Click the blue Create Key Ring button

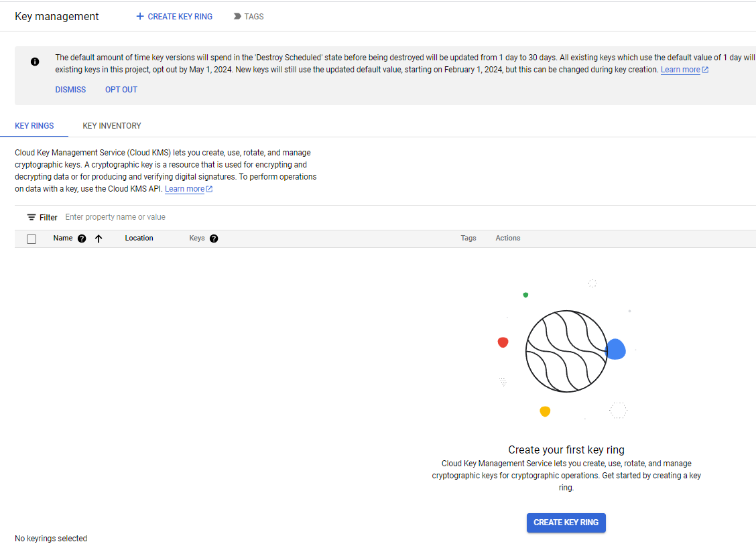pos(566,523)
